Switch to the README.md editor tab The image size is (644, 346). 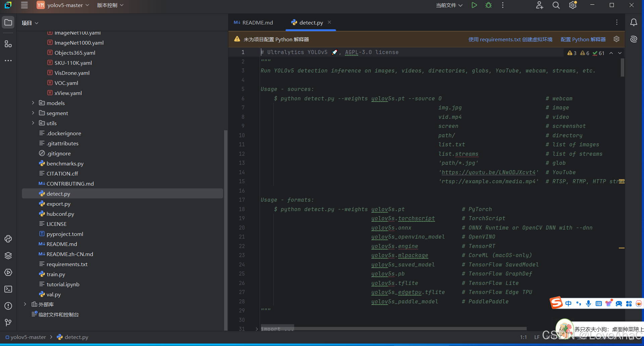(x=254, y=22)
